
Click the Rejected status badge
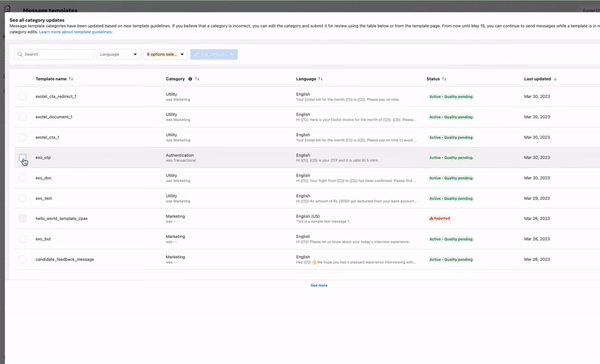point(440,219)
